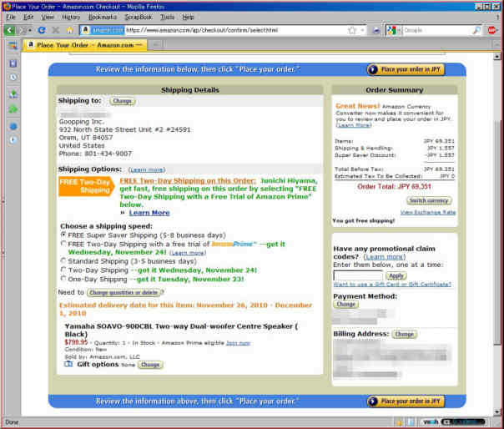This screenshot has width=504, height=429.
Task: Open Learn More about Amazon Currency Converter
Action: 354,124
